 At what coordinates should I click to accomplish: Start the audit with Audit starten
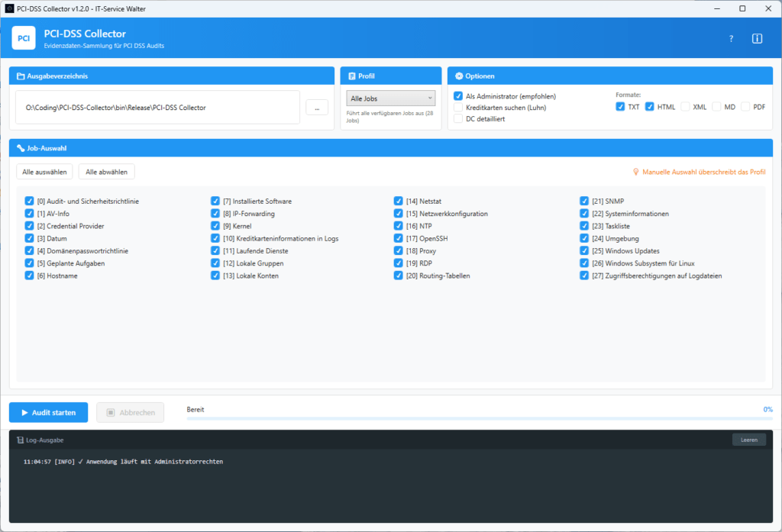tap(48, 412)
